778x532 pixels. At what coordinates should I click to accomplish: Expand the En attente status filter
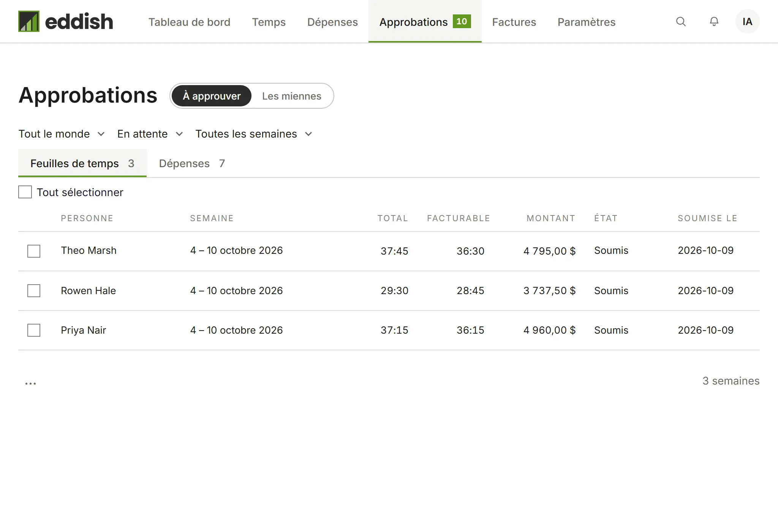pos(150,134)
